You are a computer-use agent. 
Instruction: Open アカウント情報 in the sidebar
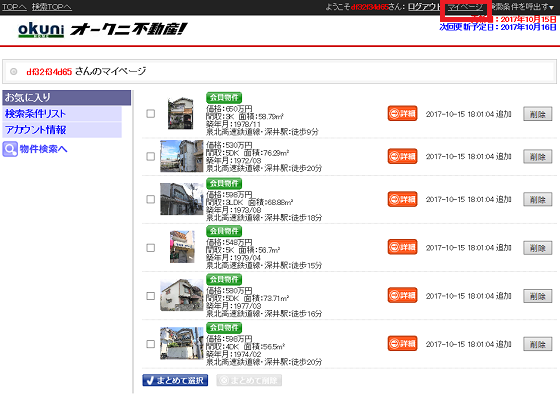(x=62, y=130)
